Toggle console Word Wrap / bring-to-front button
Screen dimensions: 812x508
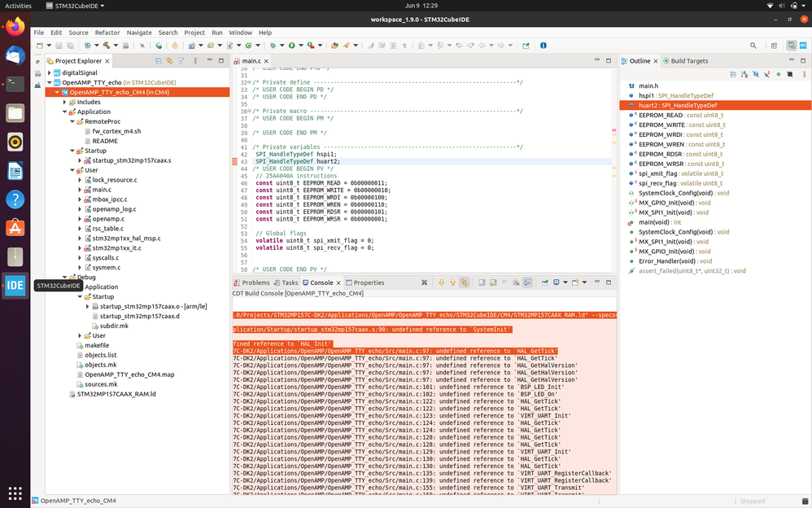tap(528, 282)
